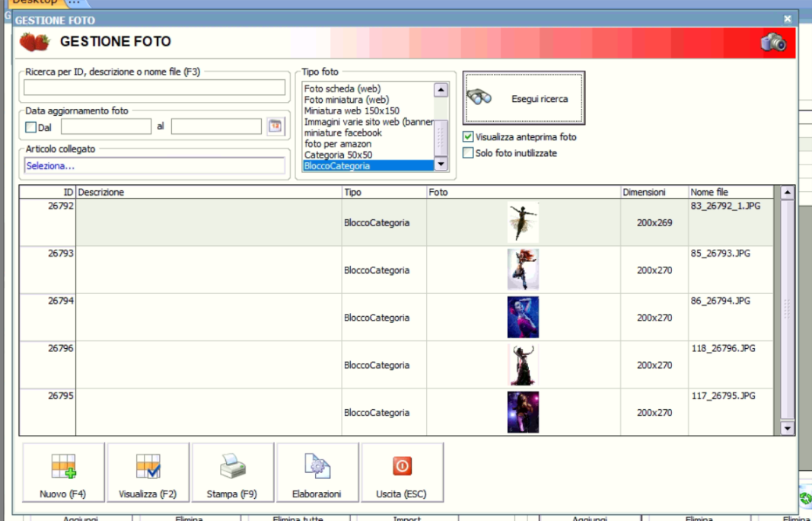Check Solo foto inutilizzate
812x521 pixels.
click(468, 153)
